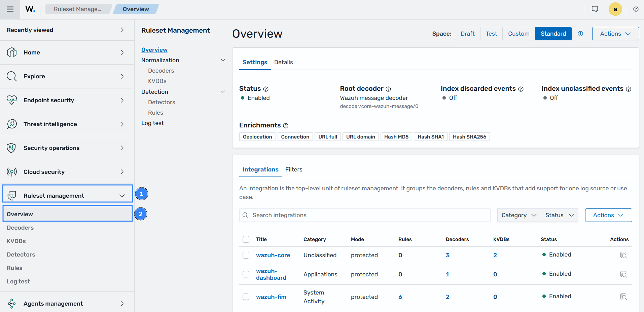Click the Wazuh W. logo
The height and width of the screenshot is (312, 644).
click(30, 9)
